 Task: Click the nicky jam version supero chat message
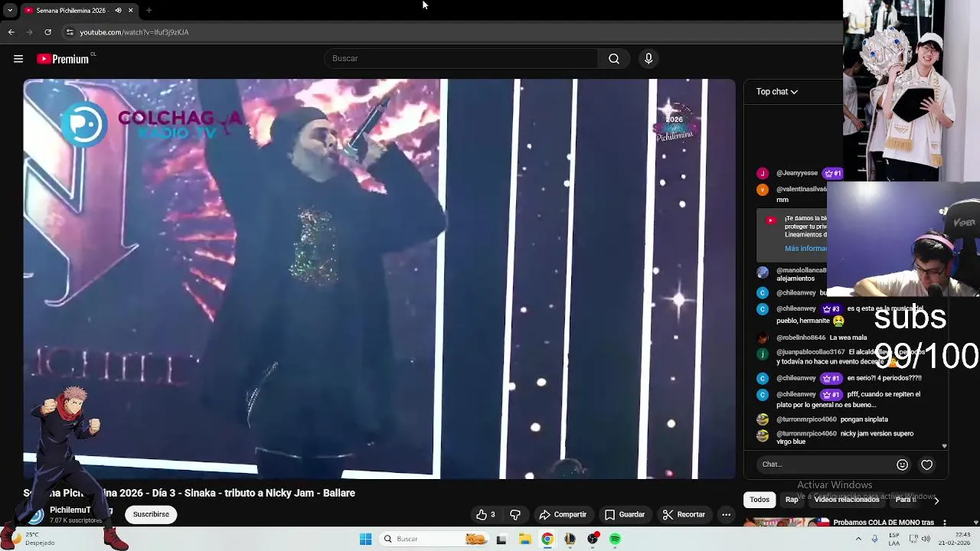[x=847, y=438]
